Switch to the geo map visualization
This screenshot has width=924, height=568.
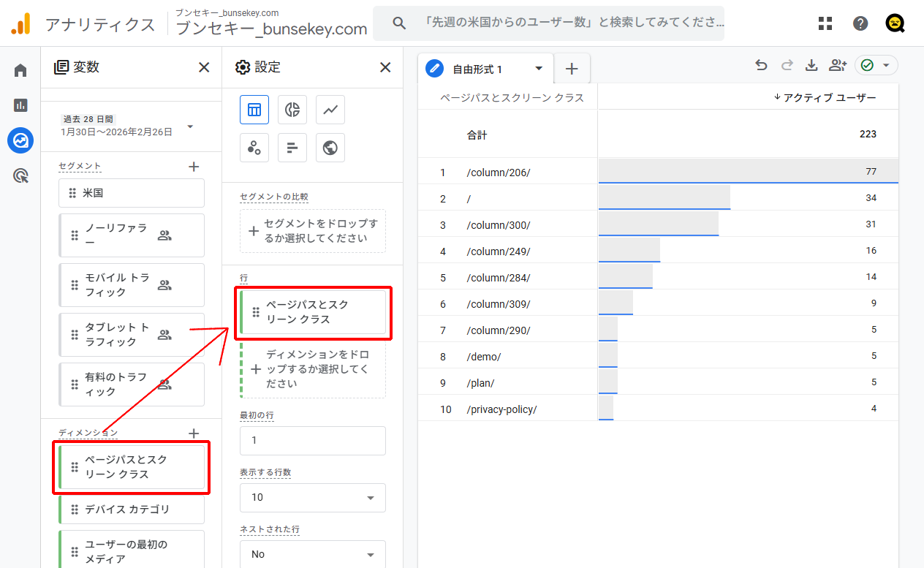(330, 148)
